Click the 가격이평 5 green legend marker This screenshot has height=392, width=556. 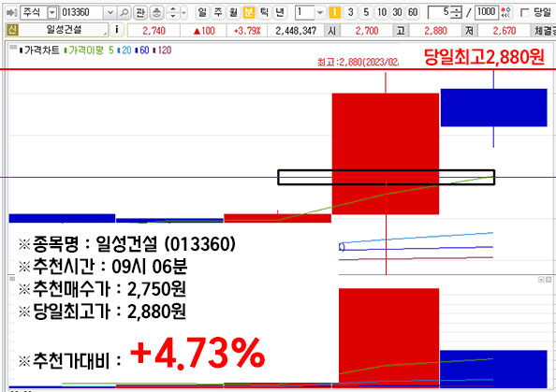tap(66, 51)
